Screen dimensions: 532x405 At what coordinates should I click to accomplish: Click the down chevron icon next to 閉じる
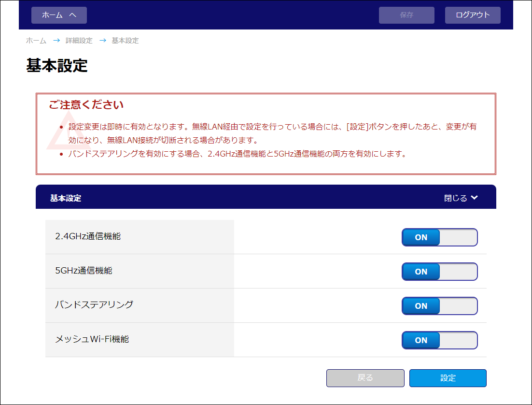pyautogui.click(x=475, y=198)
